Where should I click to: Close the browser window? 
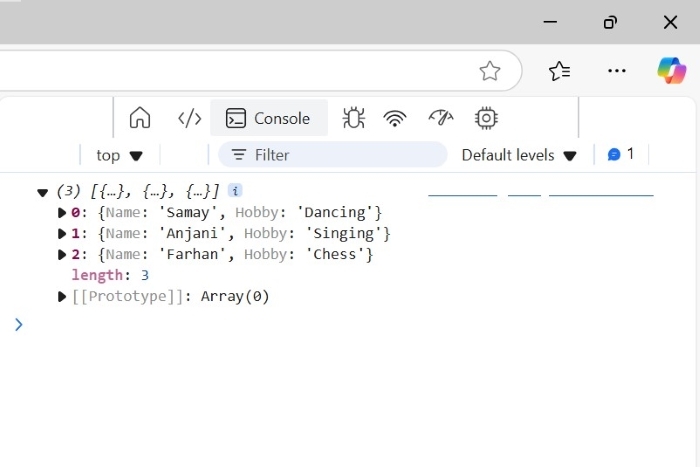(670, 22)
